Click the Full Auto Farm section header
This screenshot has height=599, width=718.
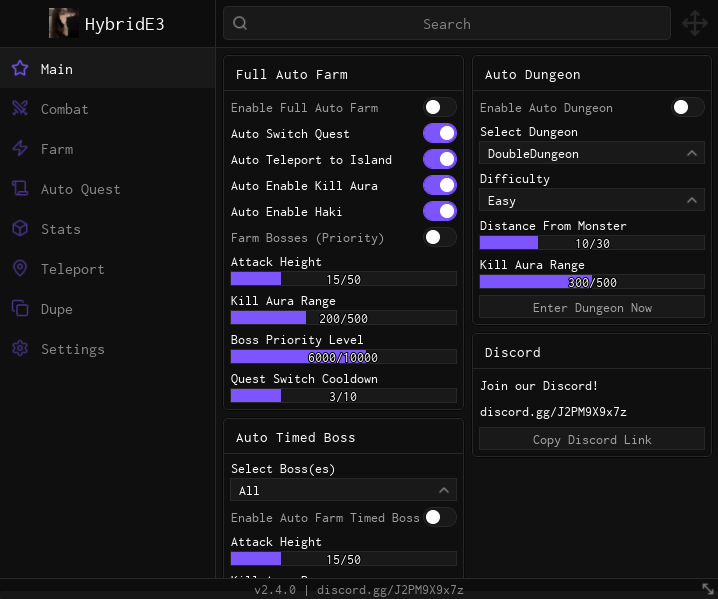point(292,74)
